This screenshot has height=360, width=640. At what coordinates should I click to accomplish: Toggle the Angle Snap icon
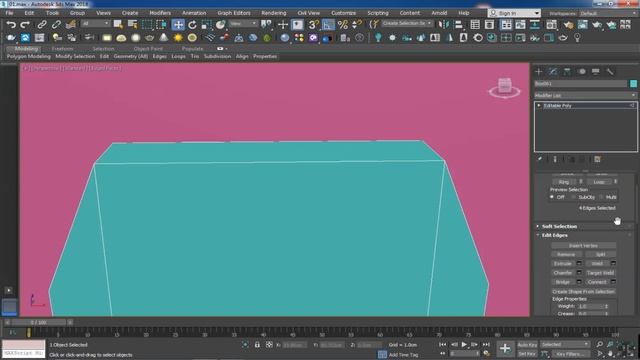(x=328, y=25)
